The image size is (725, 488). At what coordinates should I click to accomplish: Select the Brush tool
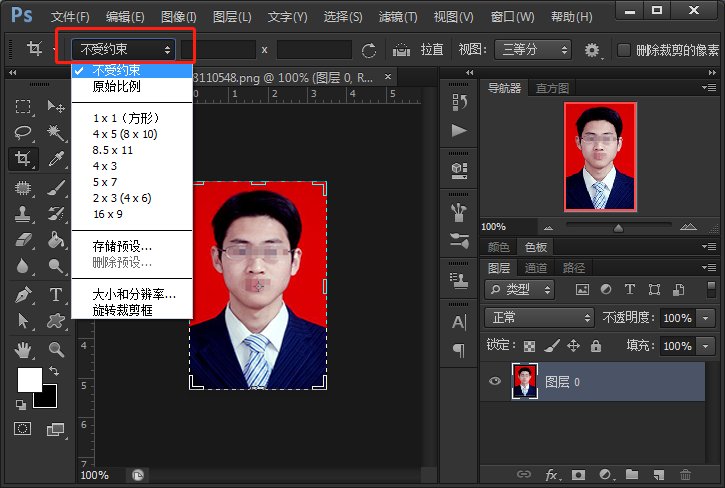point(56,188)
